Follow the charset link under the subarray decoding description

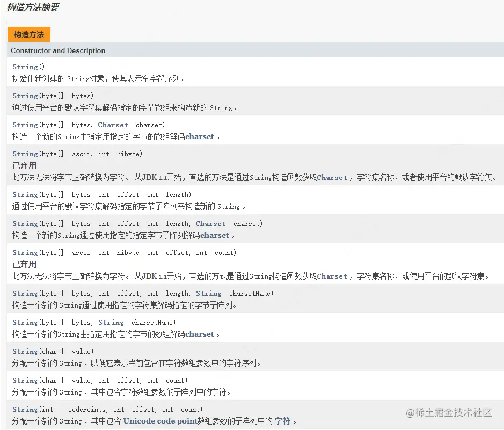215,235
